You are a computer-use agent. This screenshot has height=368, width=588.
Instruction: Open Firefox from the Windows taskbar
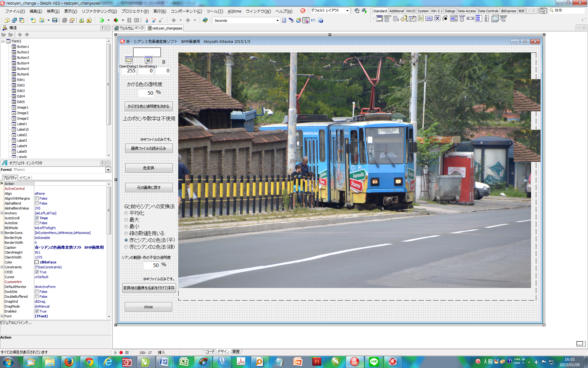69,362
